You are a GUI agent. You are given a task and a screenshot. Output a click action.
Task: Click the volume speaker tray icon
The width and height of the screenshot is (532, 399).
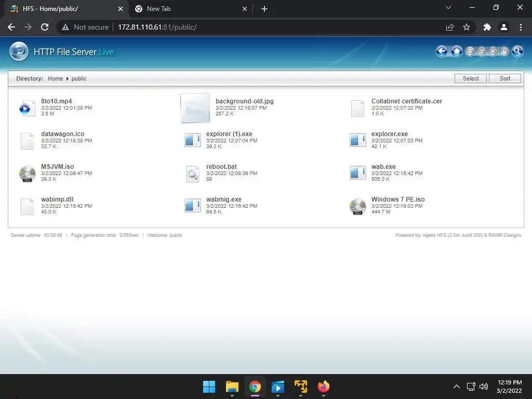(x=484, y=387)
